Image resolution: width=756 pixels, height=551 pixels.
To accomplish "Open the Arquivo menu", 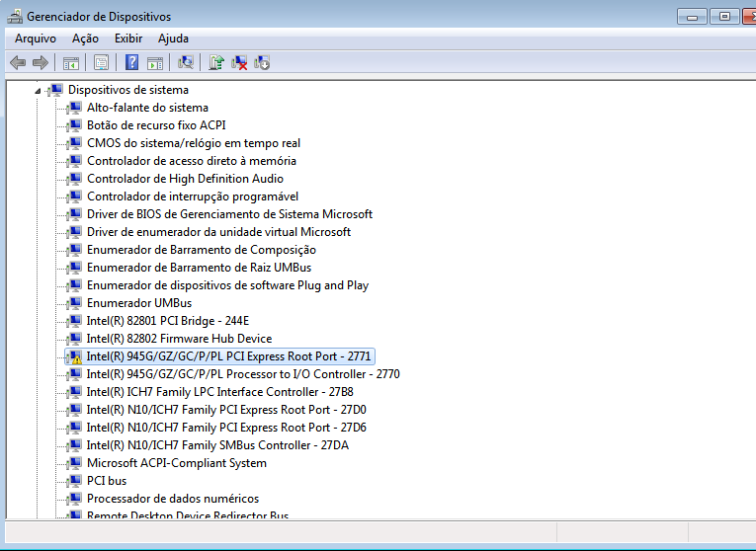I will (36, 39).
